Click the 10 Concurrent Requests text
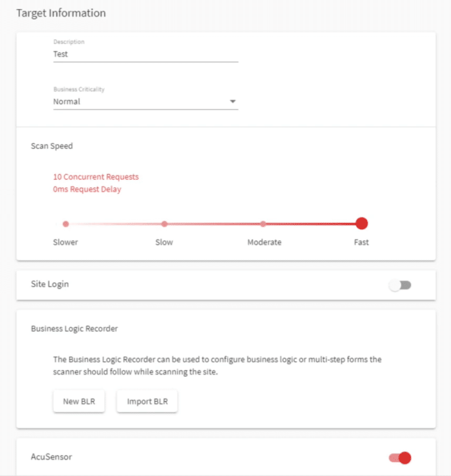 (x=96, y=176)
